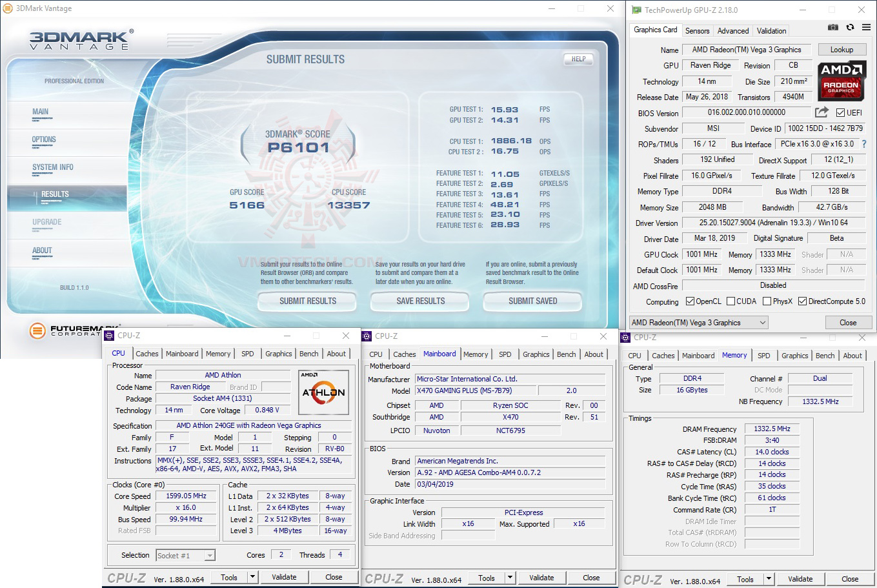Open SPD tab in CPU-Z Mainboard window
Screen dimensions: 877x588
tap(505, 354)
